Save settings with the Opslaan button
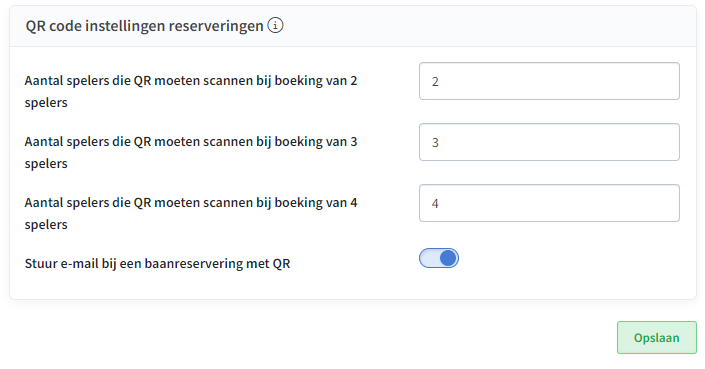 [x=656, y=338]
